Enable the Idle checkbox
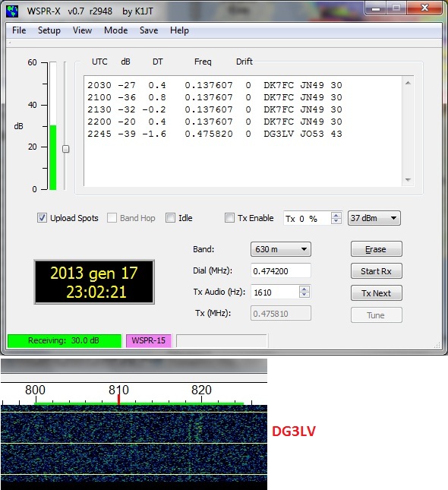Image resolution: width=448 pixels, height=490 pixels. pyautogui.click(x=170, y=218)
